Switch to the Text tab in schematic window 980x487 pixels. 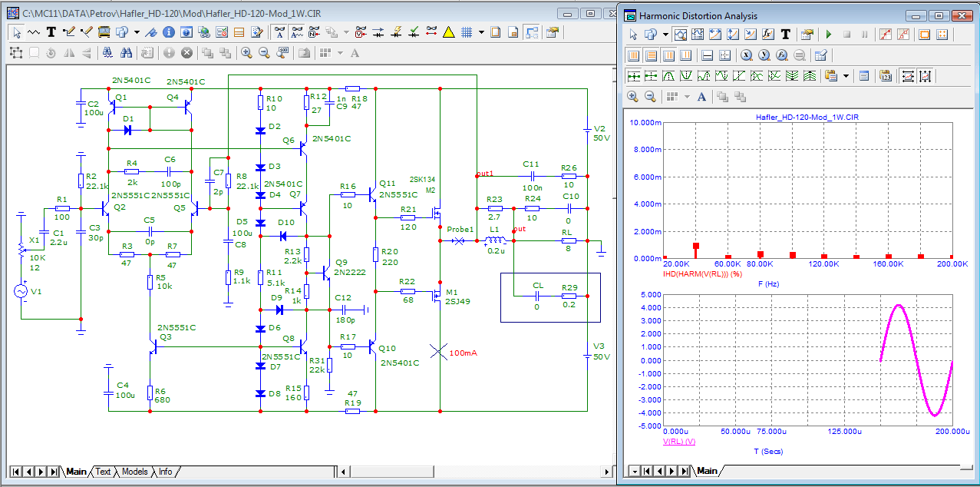tap(103, 472)
